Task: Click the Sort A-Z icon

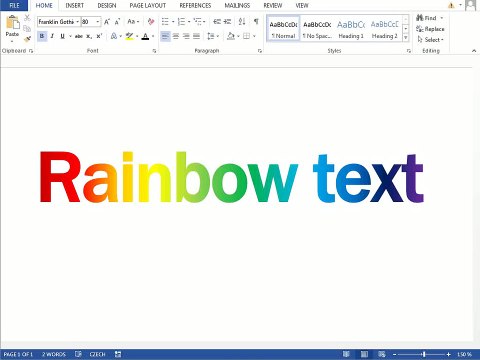Action: pos(242,22)
